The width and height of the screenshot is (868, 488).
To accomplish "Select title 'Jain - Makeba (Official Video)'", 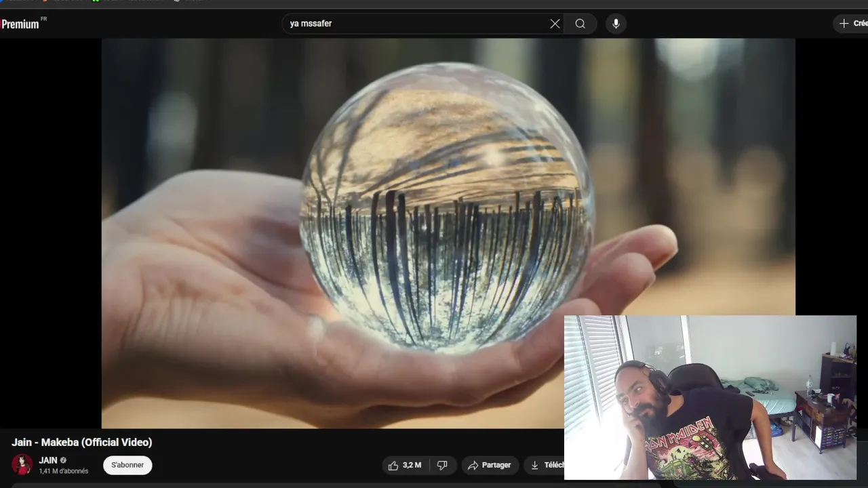I will point(81,443).
